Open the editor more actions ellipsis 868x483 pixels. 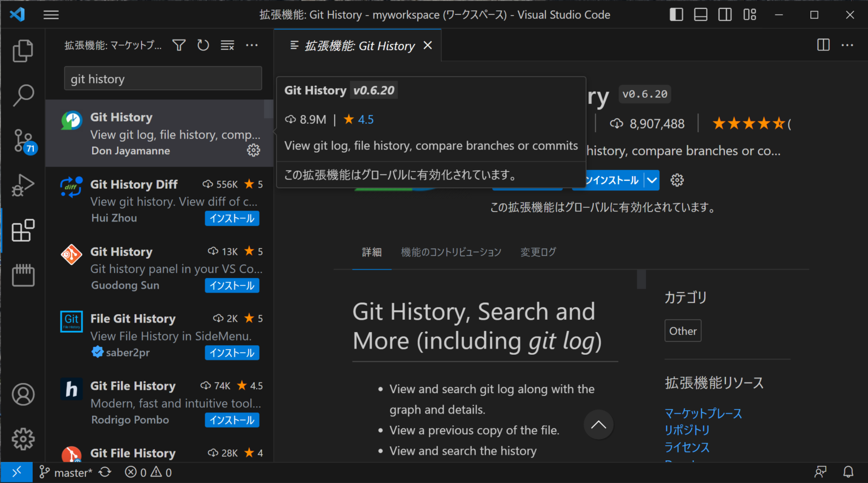point(847,45)
